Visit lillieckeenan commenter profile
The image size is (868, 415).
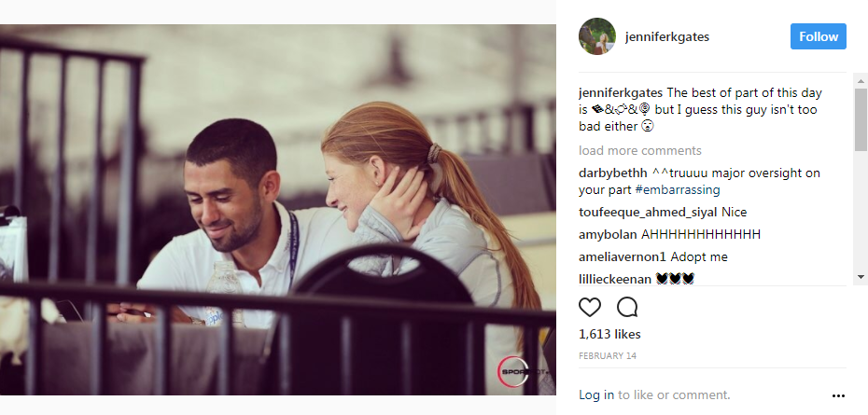click(x=615, y=280)
